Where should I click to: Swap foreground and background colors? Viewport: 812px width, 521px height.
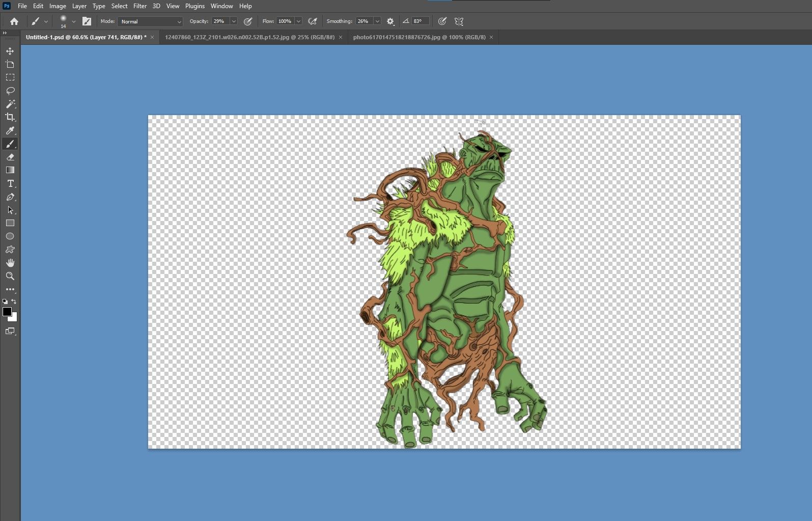pos(14,301)
